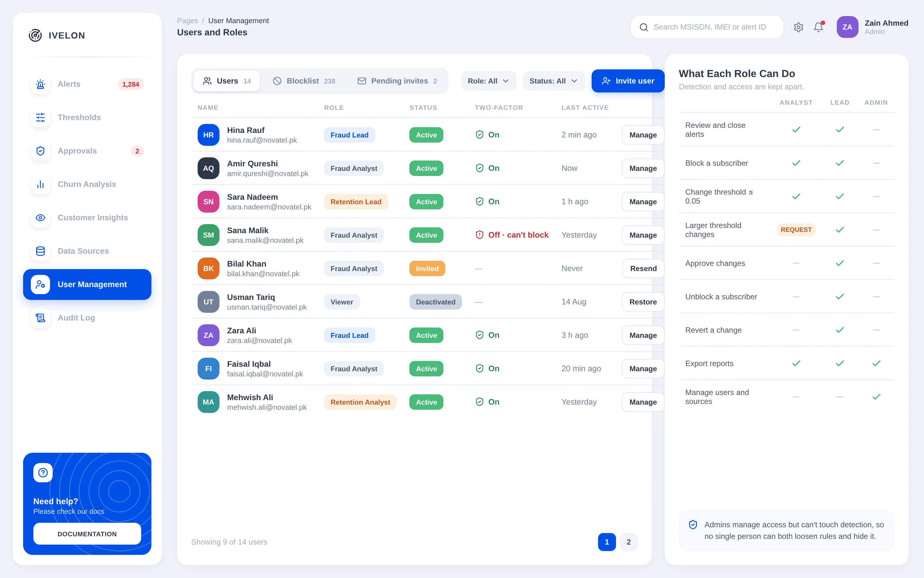Click Manage for Mehwish Ali

pyautogui.click(x=643, y=402)
